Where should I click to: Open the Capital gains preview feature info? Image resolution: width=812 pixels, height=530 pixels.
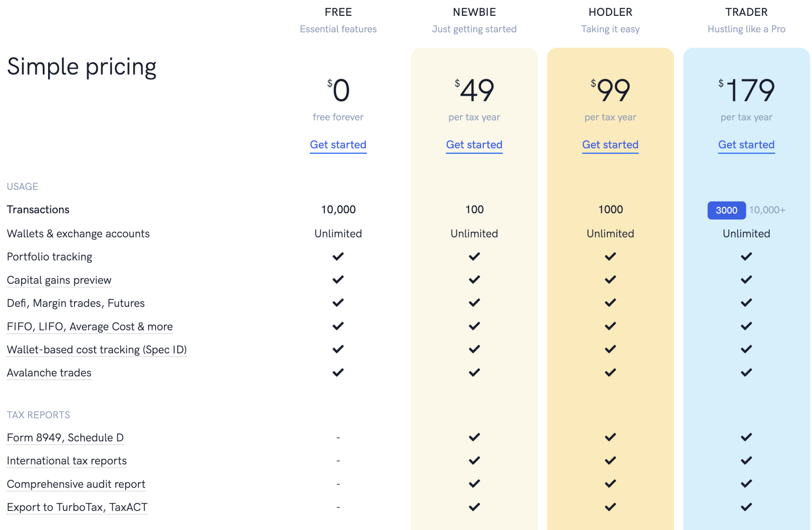59,280
